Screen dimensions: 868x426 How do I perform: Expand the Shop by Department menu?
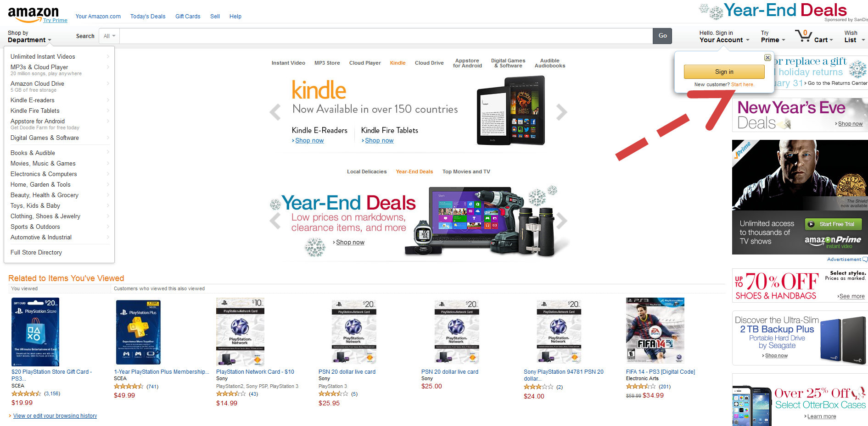29,36
